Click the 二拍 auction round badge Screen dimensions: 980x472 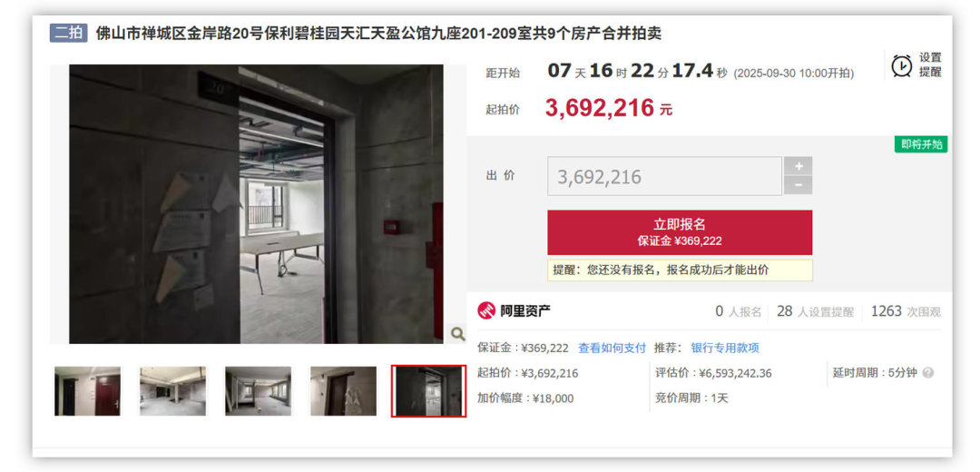click(68, 33)
